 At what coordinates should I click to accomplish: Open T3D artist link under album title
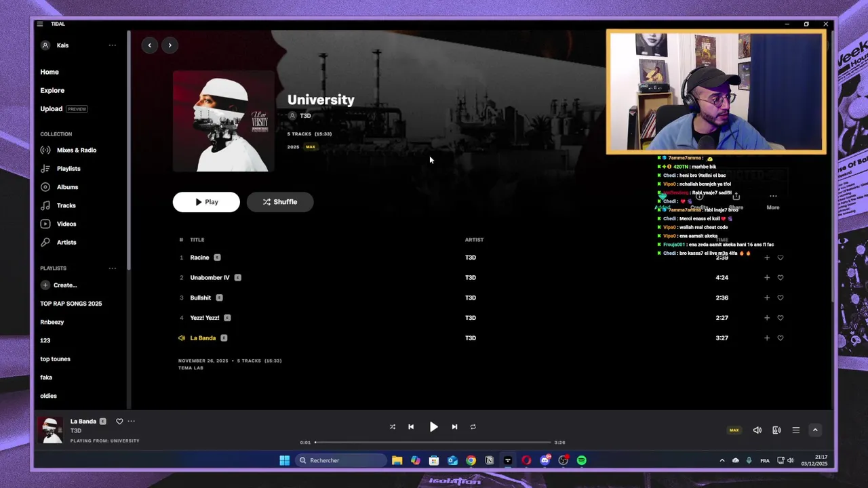[x=305, y=116]
